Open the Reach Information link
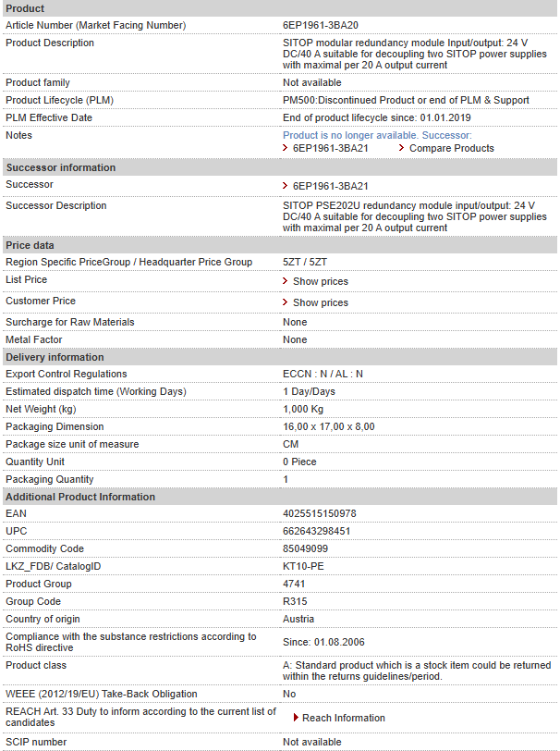The image size is (560, 751). [x=343, y=718]
